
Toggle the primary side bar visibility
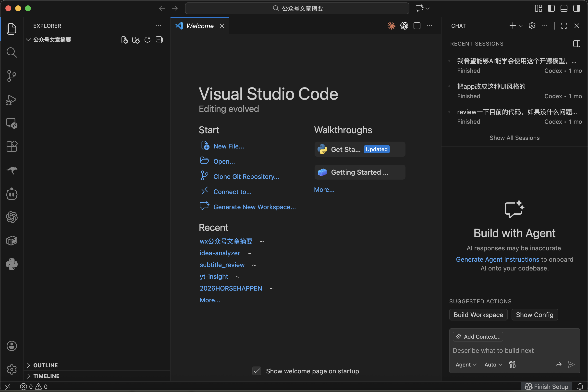551,9
